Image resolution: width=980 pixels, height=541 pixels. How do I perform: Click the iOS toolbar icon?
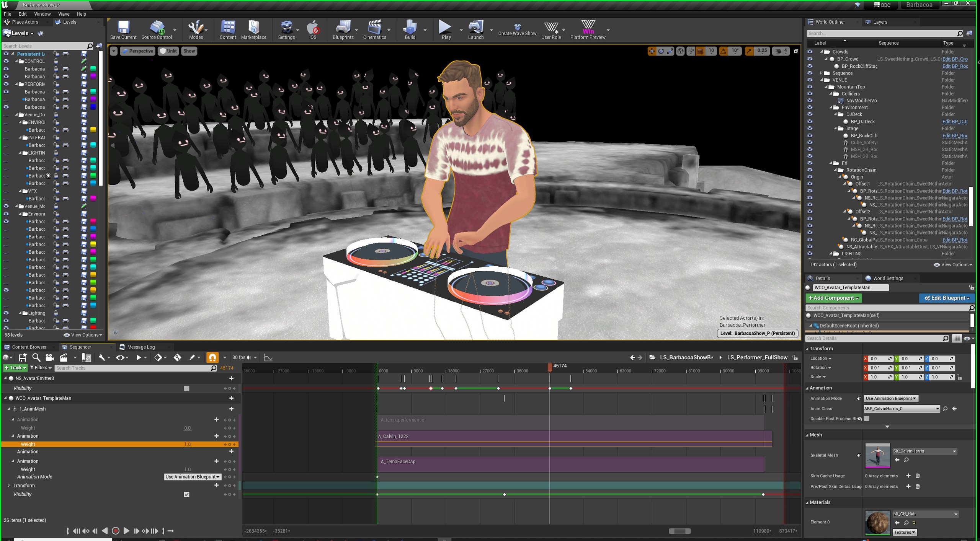313,30
